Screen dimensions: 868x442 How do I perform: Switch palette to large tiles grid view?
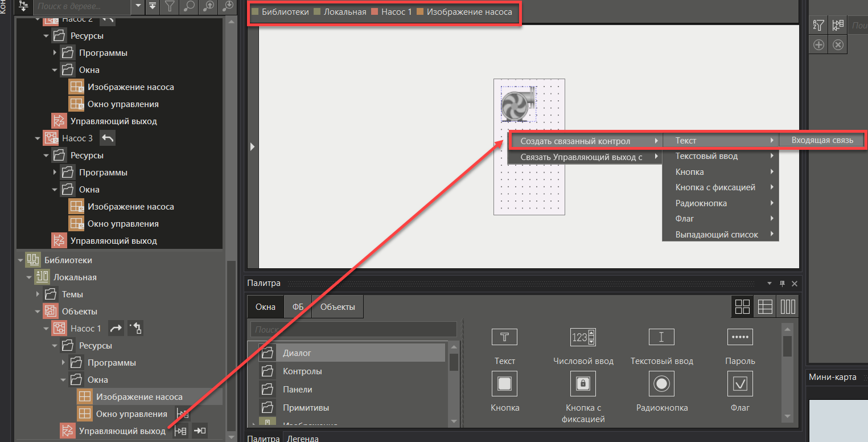pyautogui.click(x=742, y=306)
